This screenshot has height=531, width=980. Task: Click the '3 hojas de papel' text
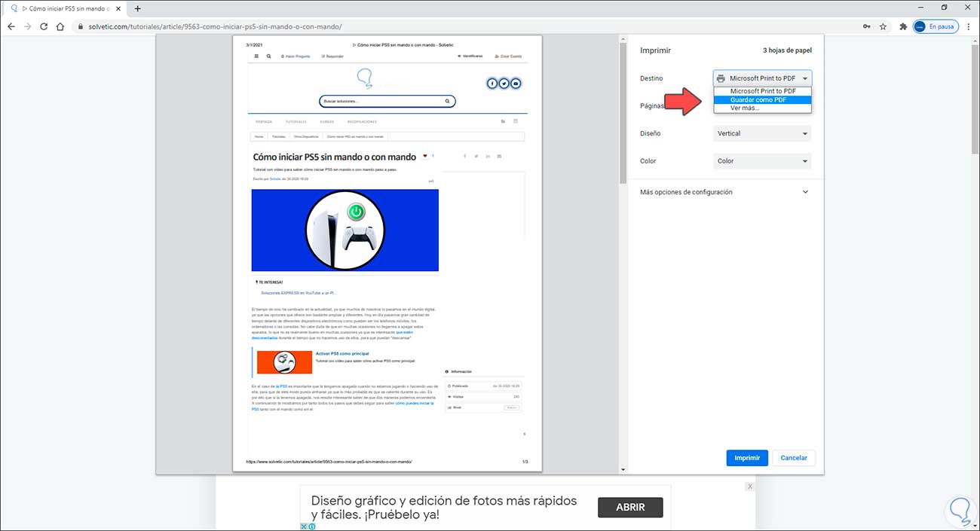tap(788, 50)
